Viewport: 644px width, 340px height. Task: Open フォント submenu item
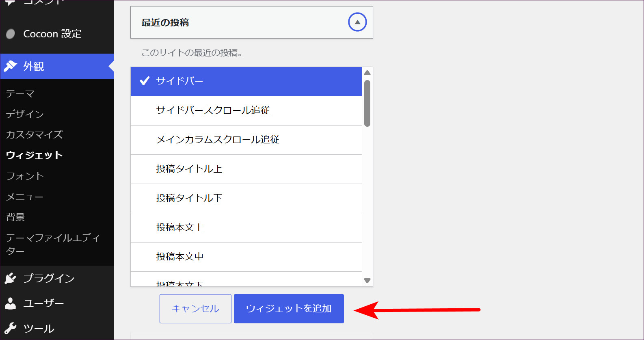tap(25, 176)
